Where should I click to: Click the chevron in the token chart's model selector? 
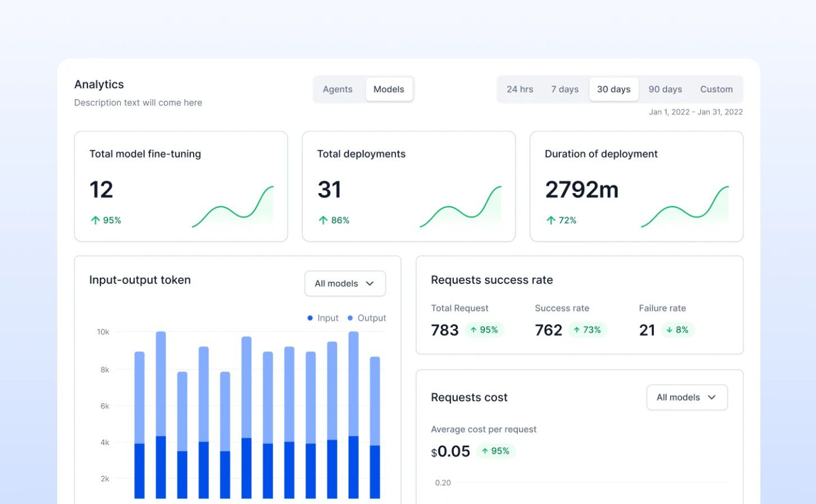pos(370,283)
